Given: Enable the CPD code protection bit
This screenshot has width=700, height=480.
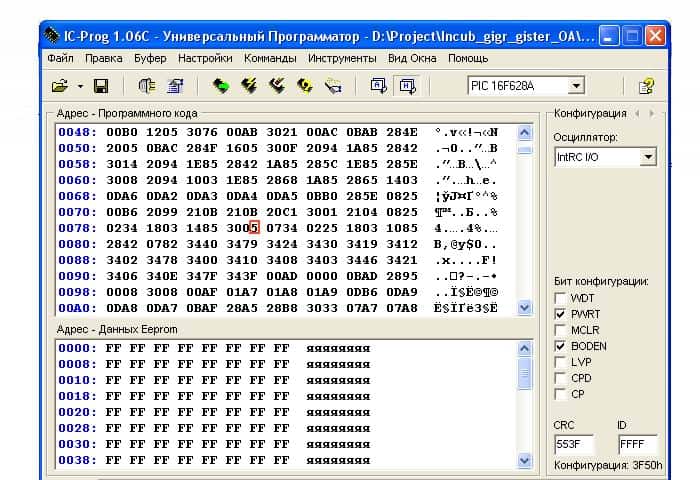Looking at the screenshot, I should click(x=560, y=378).
